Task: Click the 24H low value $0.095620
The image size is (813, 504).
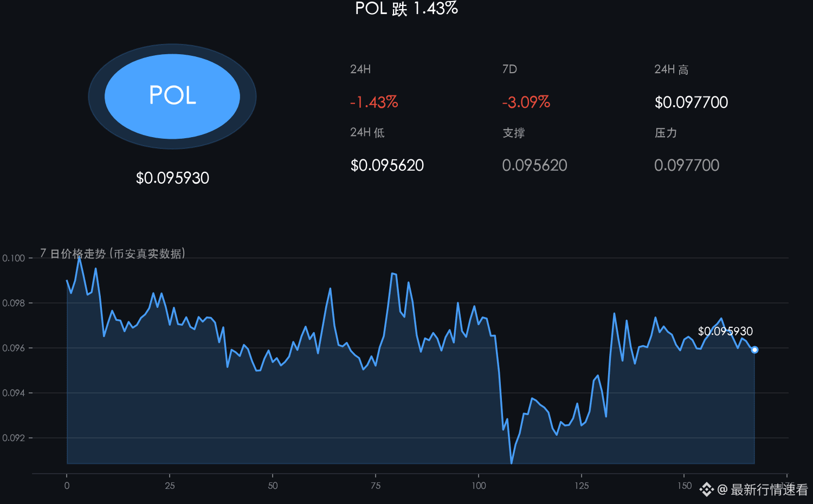Action: coord(387,165)
